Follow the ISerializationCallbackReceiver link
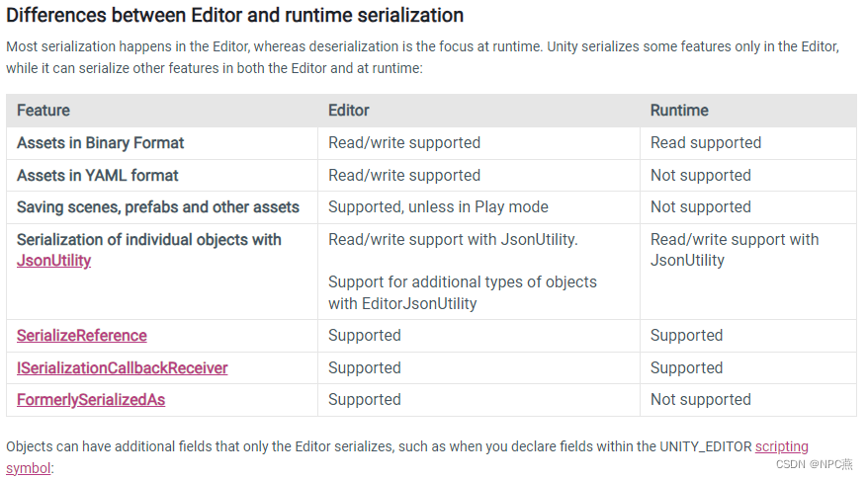 123,368
